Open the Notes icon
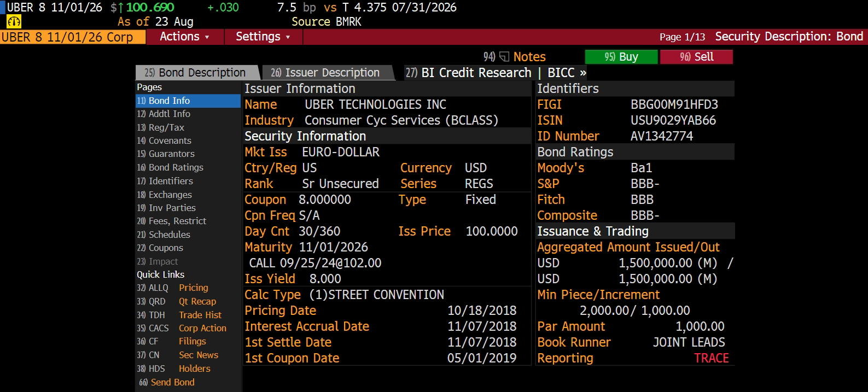Screen dimensions: 868x392 pos(504,57)
